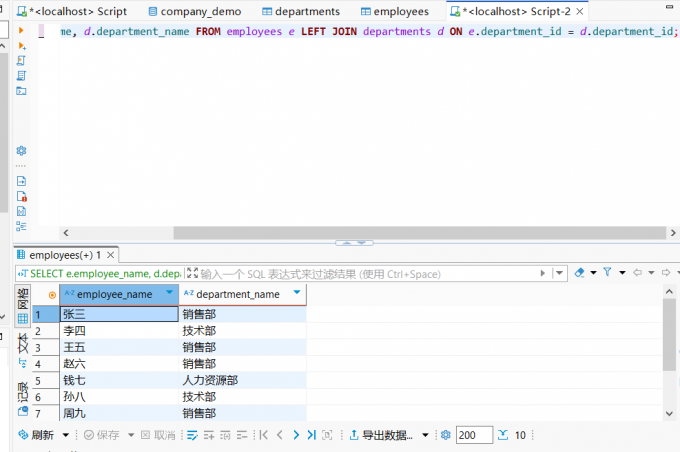
Task: Open SQL console terminal icon in editor sidebar
Action: click(21, 91)
